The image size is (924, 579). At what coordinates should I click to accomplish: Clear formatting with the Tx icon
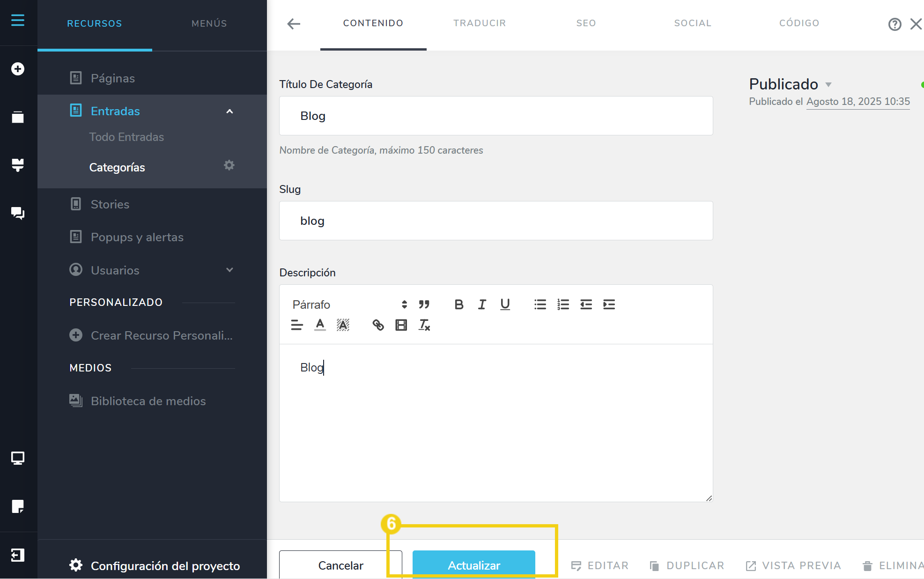coord(424,325)
